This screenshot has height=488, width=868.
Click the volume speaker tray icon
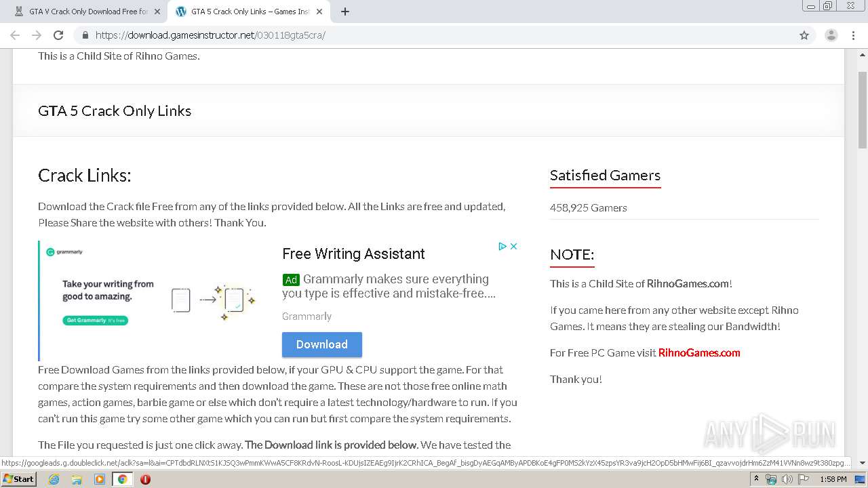pyautogui.click(x=787, y=479)
